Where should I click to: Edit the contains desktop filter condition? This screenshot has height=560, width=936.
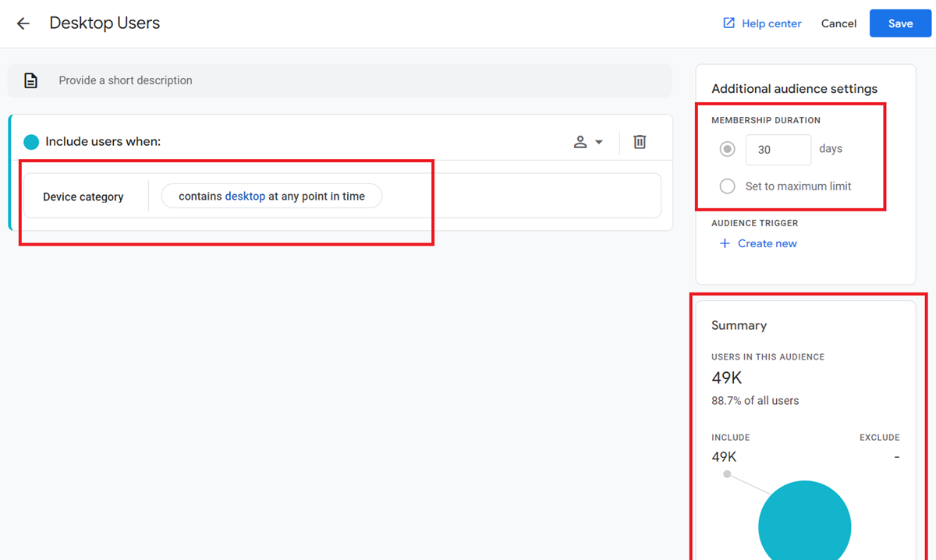[271, 196]
